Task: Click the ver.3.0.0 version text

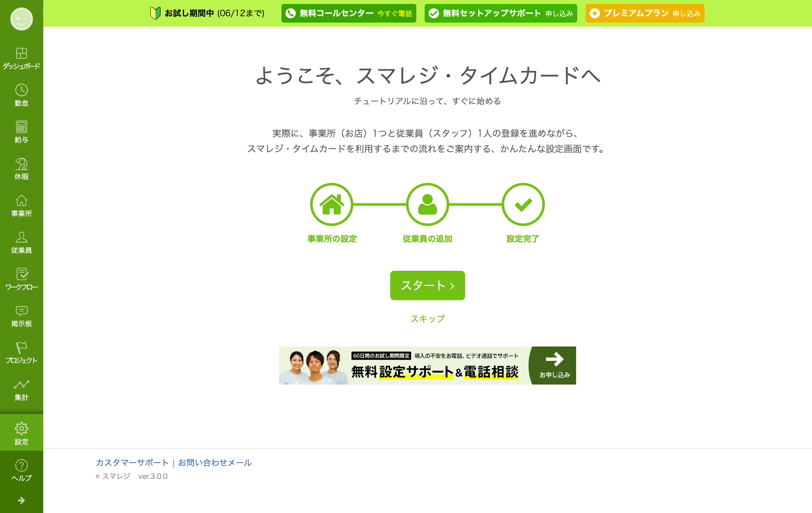Action: (153, 477)
